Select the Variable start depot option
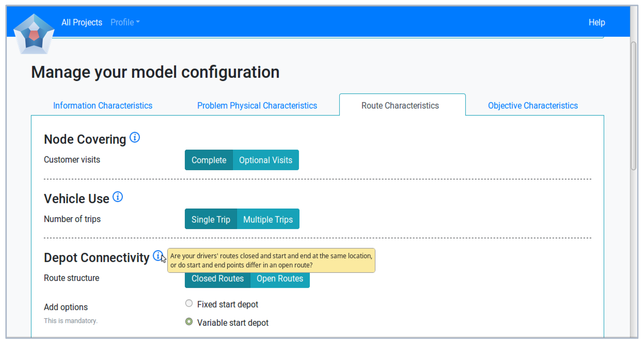This screenshot has width=644, height=344. [189, 322]
